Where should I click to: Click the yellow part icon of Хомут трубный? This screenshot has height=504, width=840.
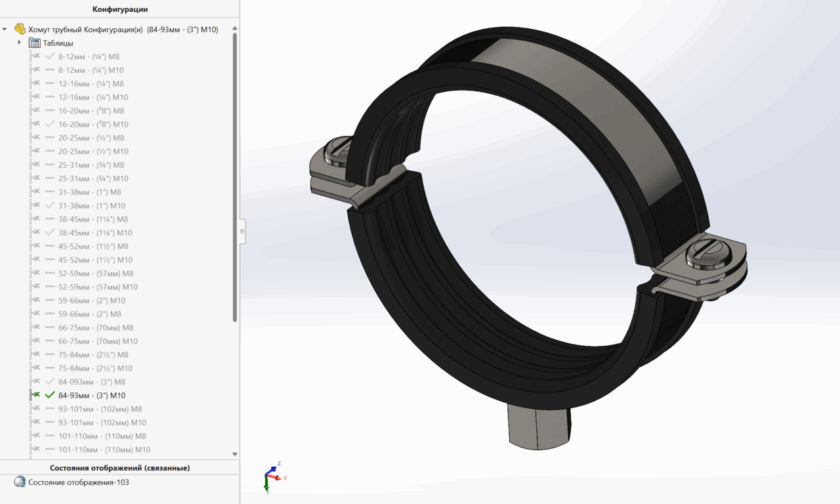[20, 30]
